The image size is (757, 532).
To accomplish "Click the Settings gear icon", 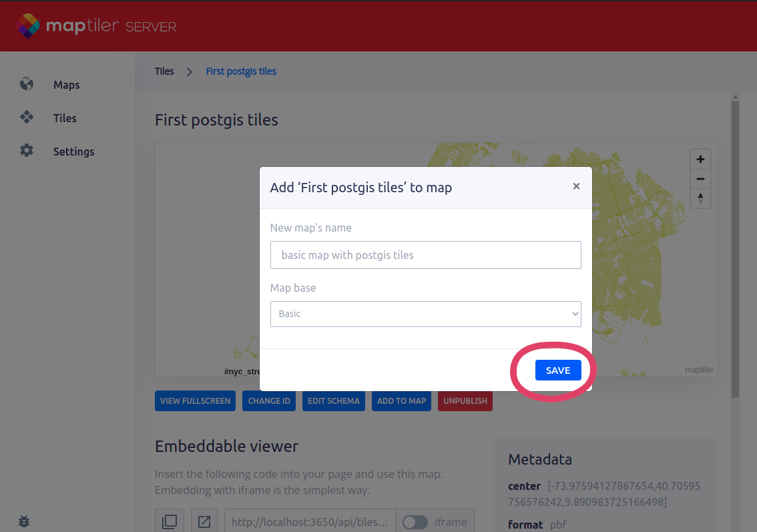I will point(27,151).
